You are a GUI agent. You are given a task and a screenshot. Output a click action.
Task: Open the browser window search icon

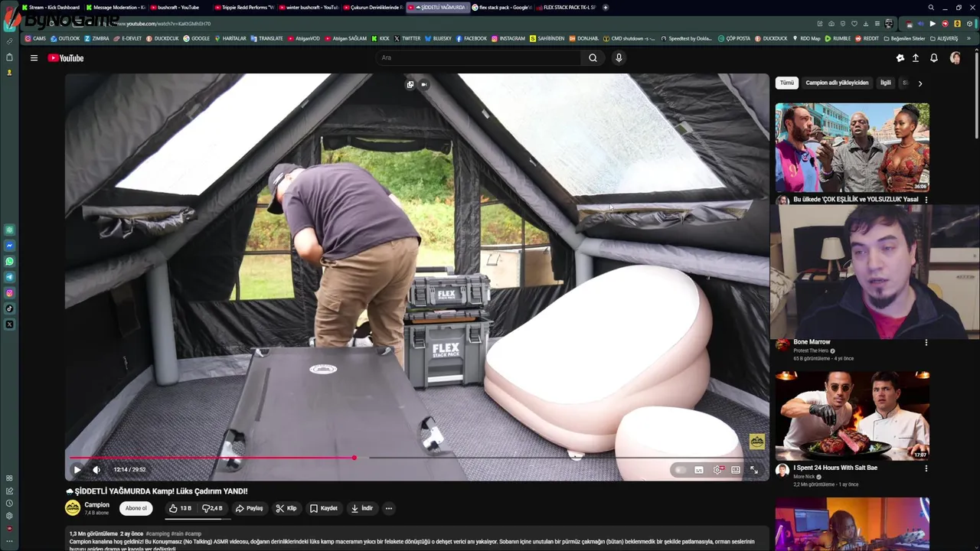[931, 8]
